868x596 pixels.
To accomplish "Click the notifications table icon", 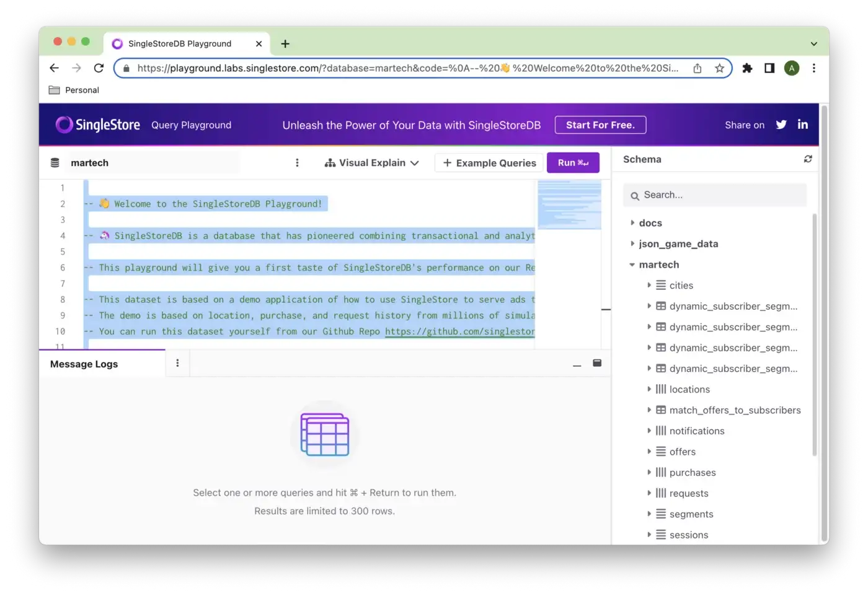I will click(x=661, y=431).
